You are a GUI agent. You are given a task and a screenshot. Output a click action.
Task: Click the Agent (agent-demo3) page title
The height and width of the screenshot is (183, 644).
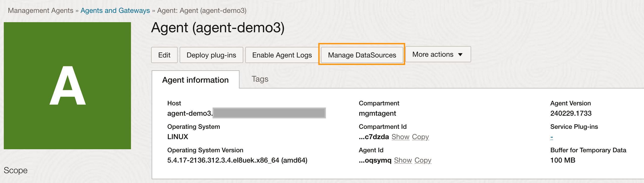click(x=218, y=28)
